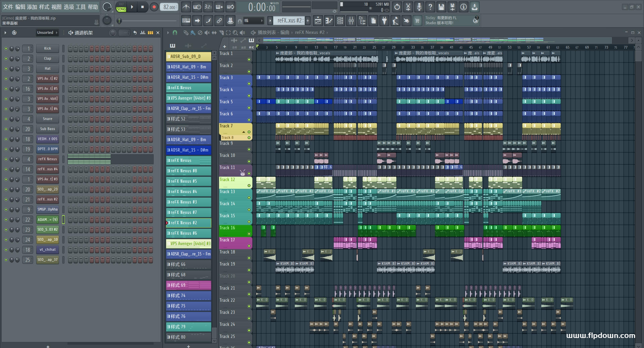
Task: Click the stop transport button
Action: tap(143, 7)
